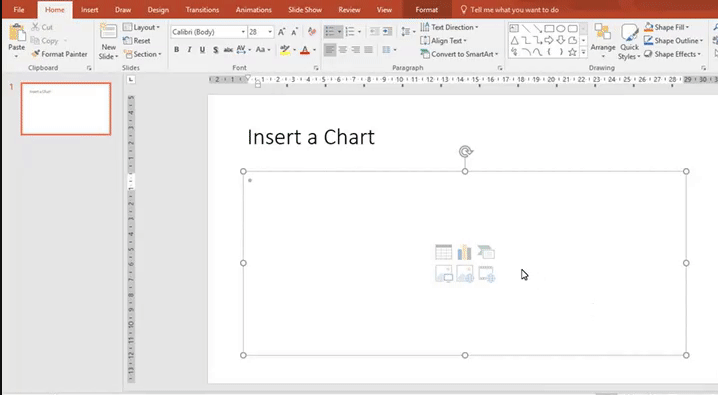
Task: Open the Change Case Aa menu
Action: click(x=263, y=49)
